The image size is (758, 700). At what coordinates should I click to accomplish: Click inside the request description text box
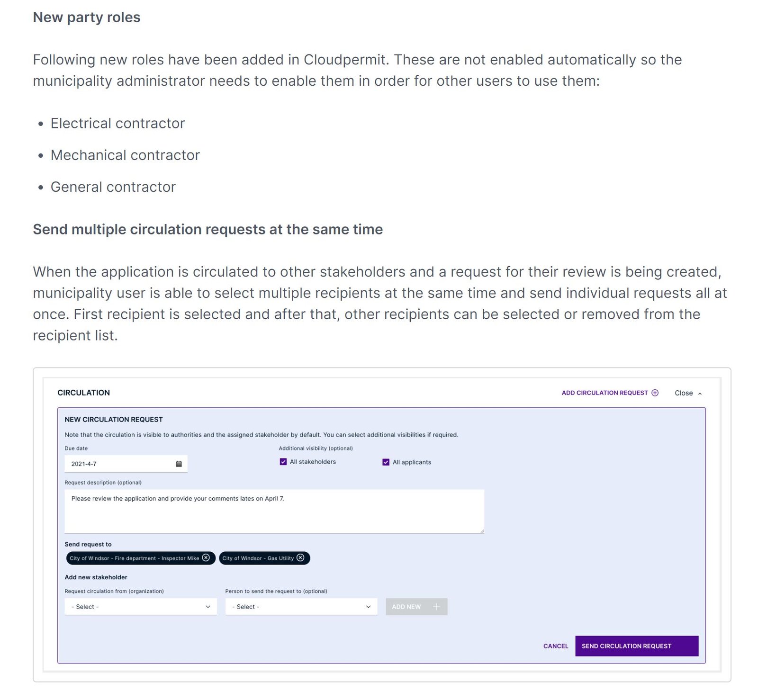tap(274, 511)
